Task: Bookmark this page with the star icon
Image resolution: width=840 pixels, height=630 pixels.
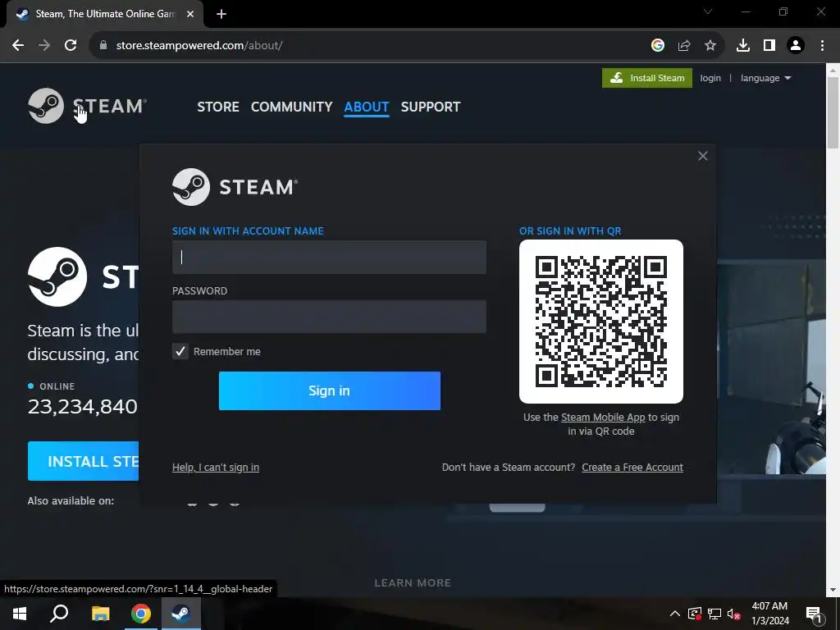Action: (x=710, y=46)
